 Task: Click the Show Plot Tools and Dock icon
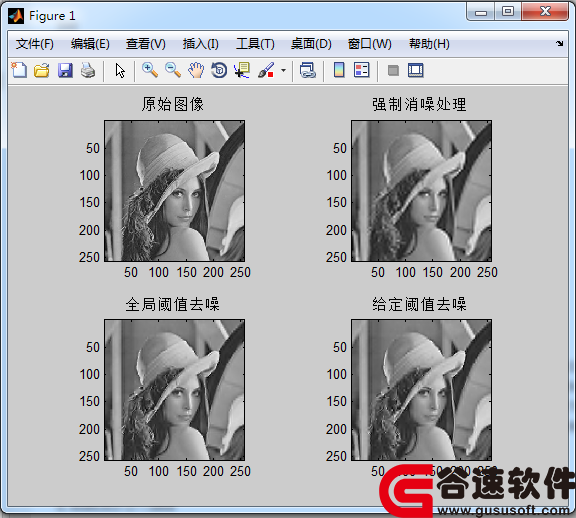[415, 70]
